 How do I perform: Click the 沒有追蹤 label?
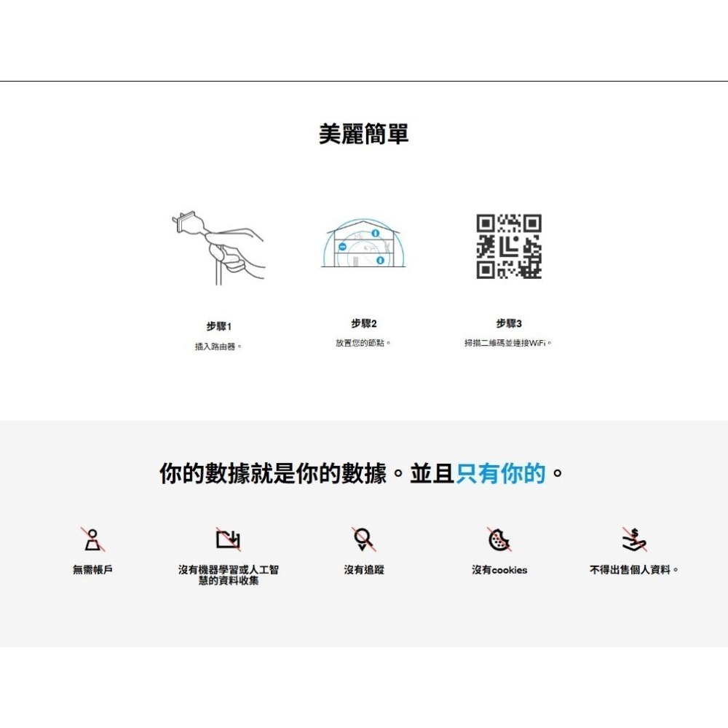point(364,570)
